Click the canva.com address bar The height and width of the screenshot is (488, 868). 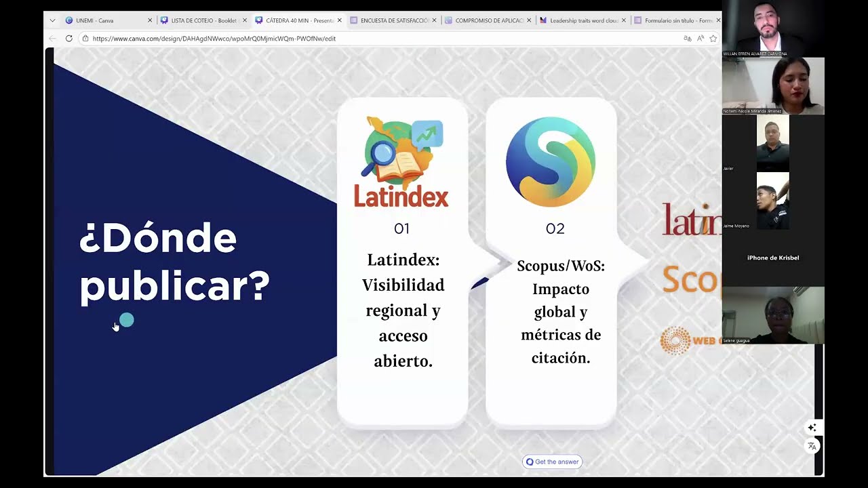click(380, 39)
